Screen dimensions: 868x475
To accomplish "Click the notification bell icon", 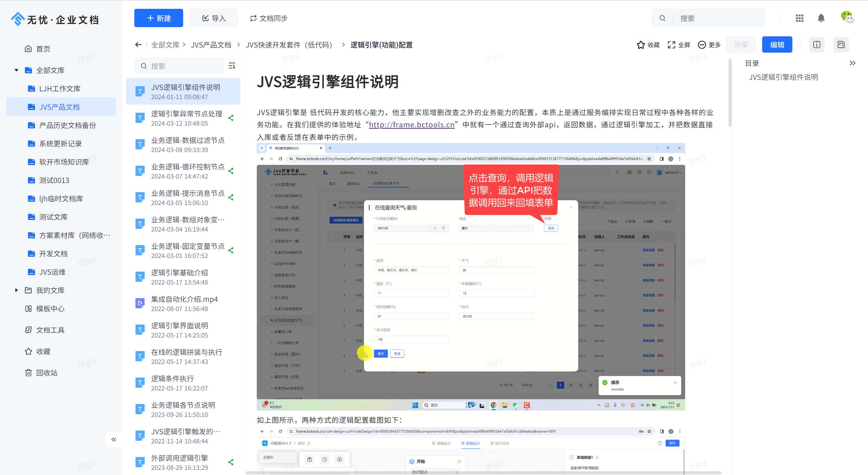I will [821, 18].
